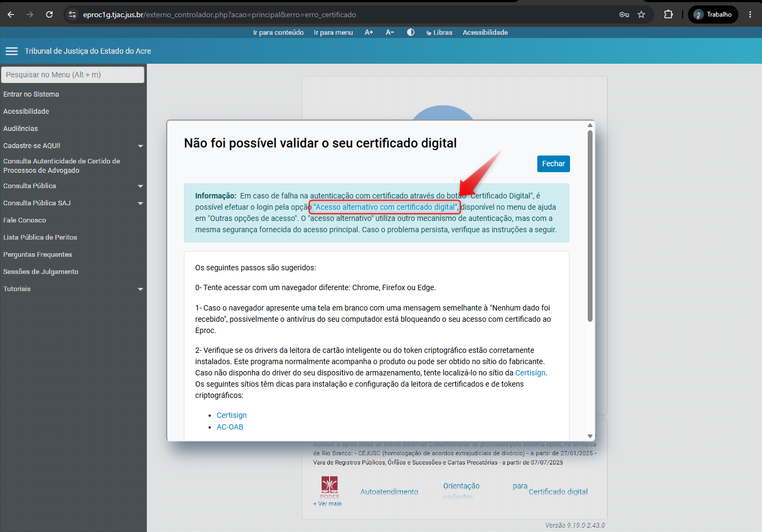Toggle high contrast mode icon

(411, 32)
